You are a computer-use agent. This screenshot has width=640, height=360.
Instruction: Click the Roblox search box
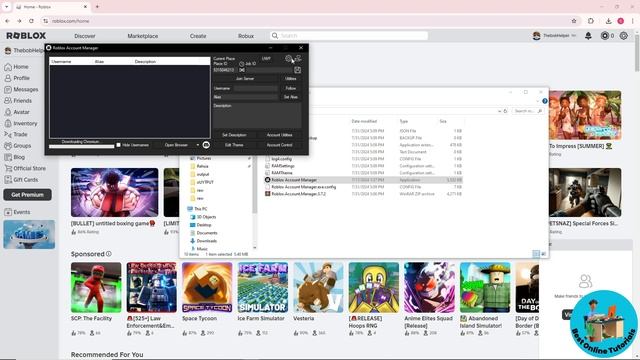coord(349,36)
